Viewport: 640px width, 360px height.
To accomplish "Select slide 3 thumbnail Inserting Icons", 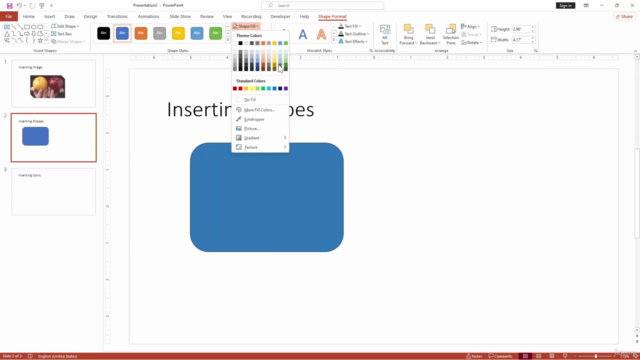I will tap(53, 192).
